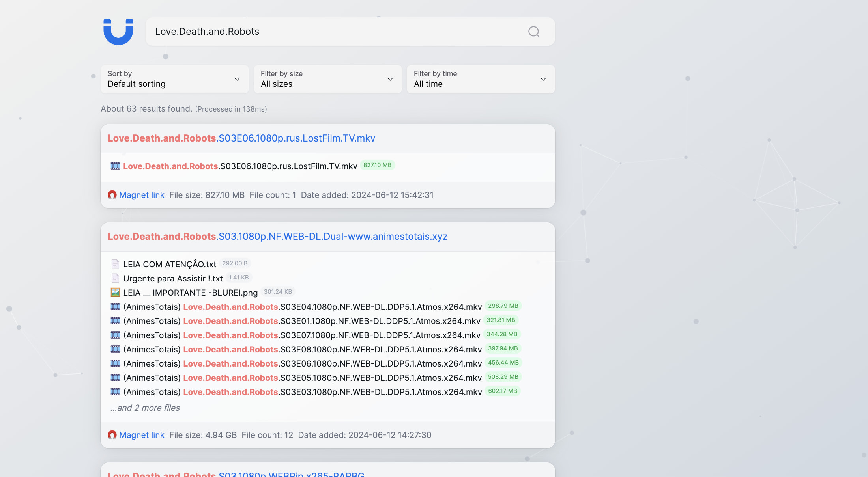Open the Sort by dropdown

coord(175,79)
